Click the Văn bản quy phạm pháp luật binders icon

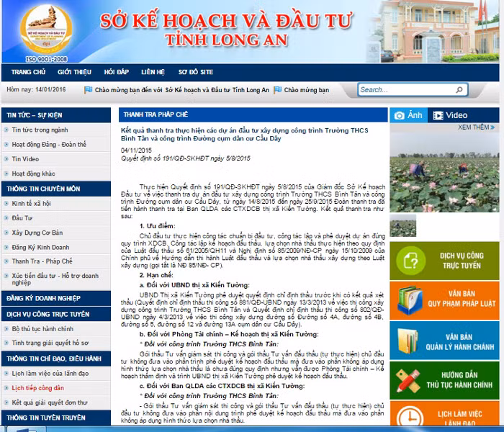410,300
